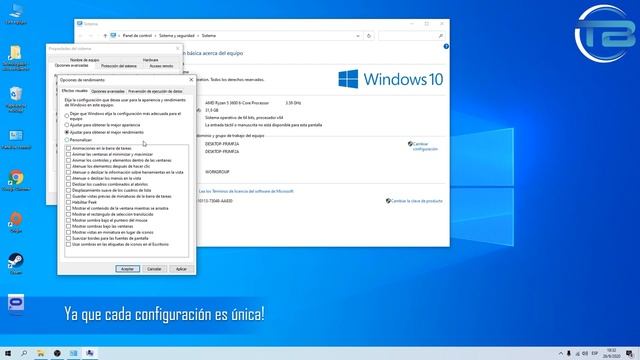640x360 pixels.
Task: Click the 'Cancelar' button
Action: (154, 269)
